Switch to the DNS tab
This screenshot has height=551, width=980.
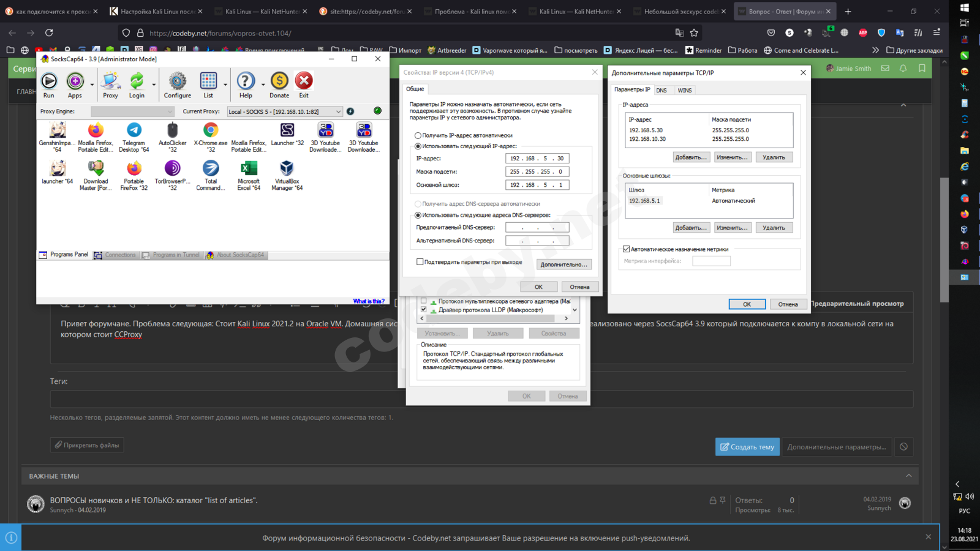pyautogui.click(x=661, y=90)
